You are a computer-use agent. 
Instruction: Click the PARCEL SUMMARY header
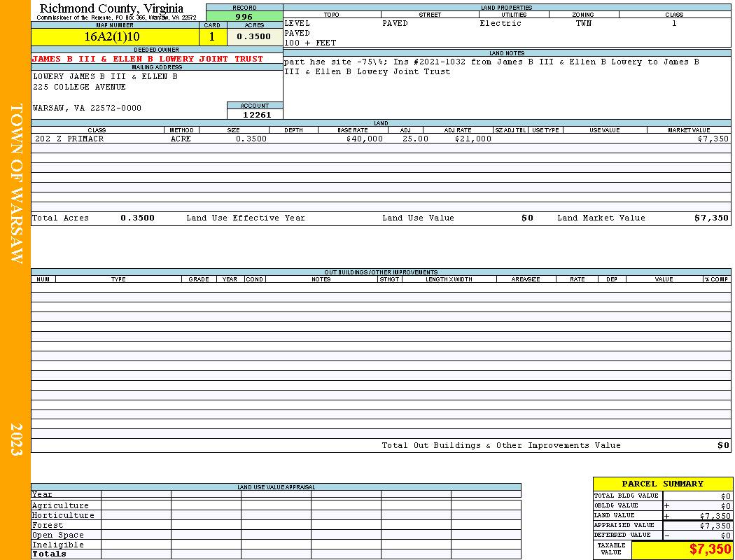(x=662, y=484)
